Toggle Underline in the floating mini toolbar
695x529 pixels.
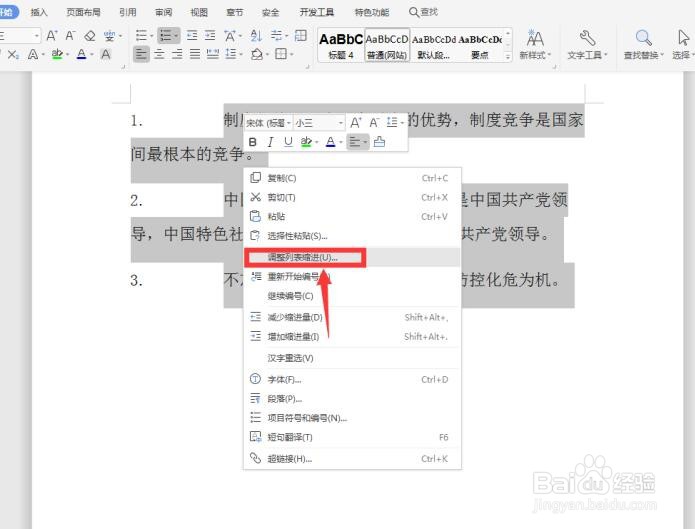click(x=288, y=142)
